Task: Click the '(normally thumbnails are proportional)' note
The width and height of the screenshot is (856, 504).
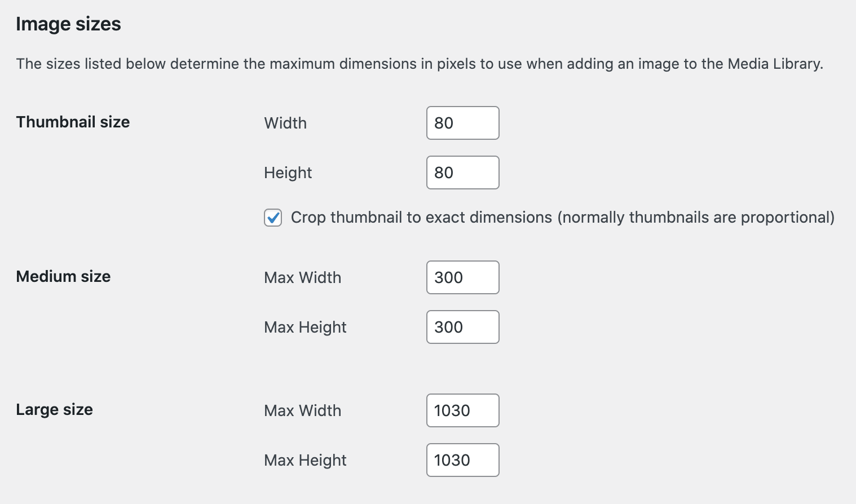Action: (696, 218)
